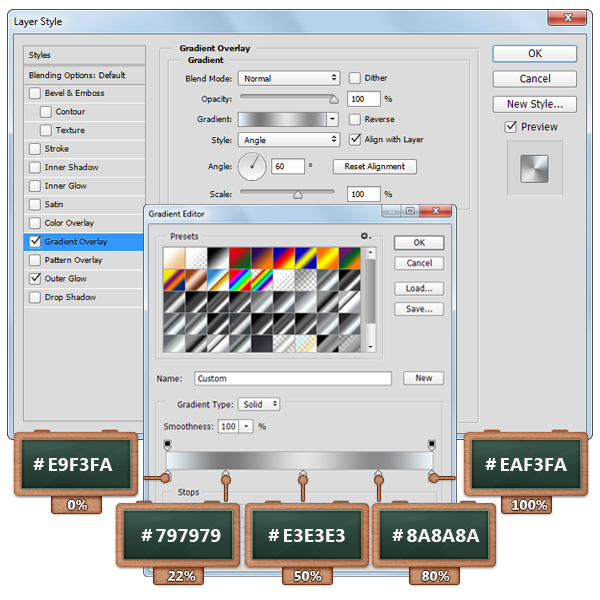Choose the first preset in the gradient grid

pos(174,257)
